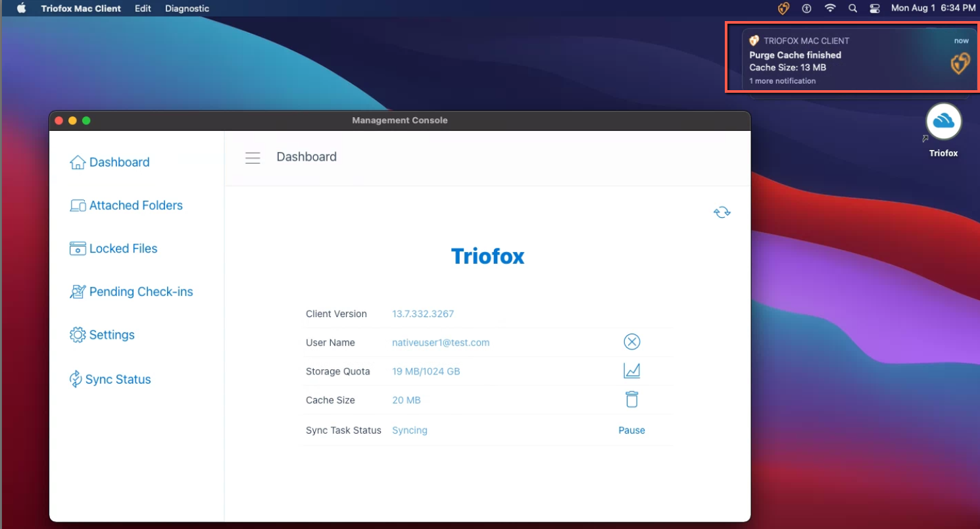
Task: Go to Locked Files section
Action: coord(114,249)
